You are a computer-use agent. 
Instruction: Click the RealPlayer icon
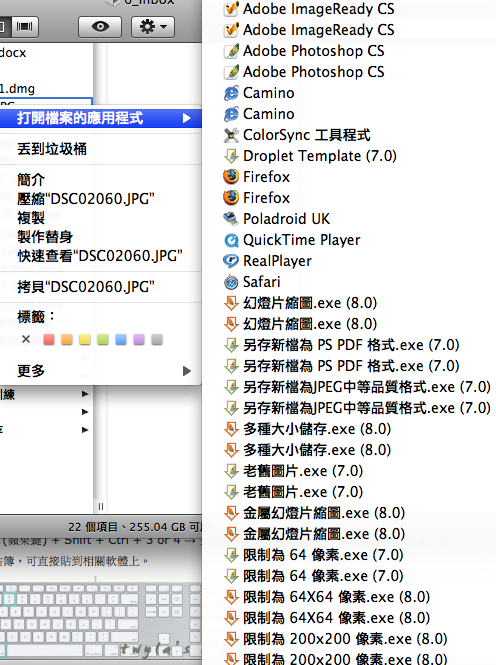pos(231,261)
